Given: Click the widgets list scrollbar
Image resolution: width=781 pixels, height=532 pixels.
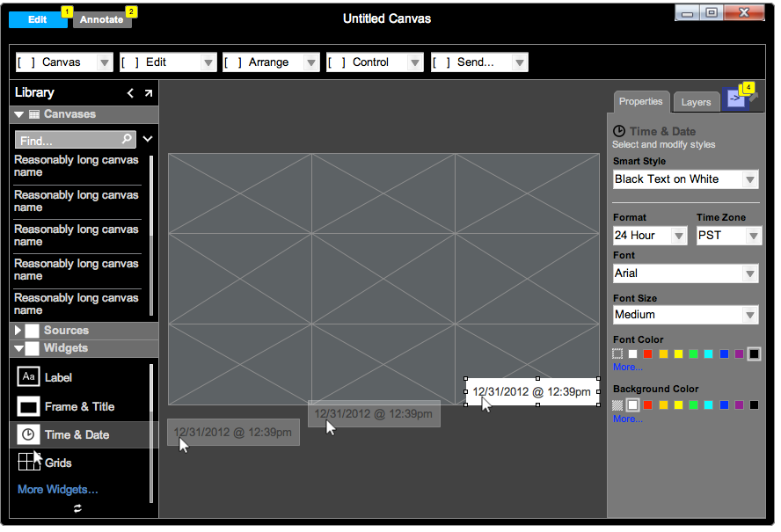Looking at the screenshot, I should pos(151,434).
